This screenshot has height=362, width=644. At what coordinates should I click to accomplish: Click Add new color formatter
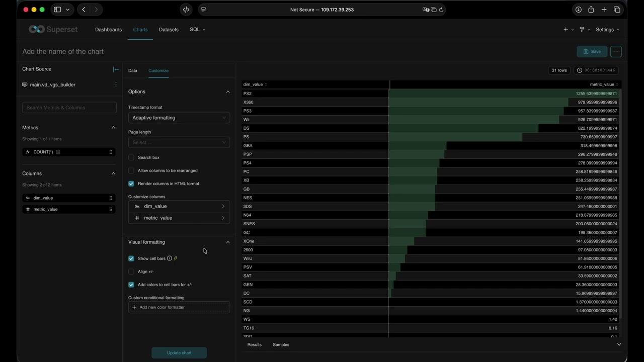point(179,307)
